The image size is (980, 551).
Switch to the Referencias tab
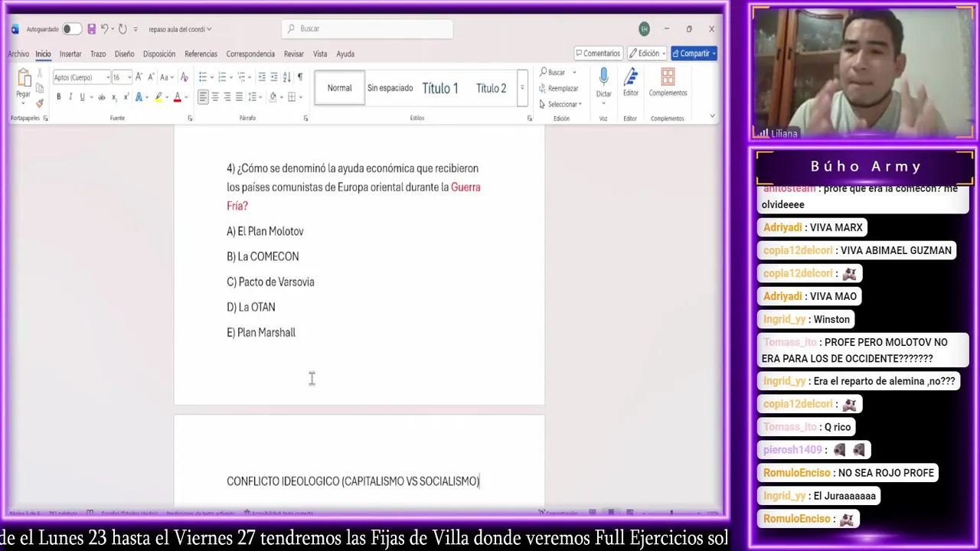tap(201, 54)
